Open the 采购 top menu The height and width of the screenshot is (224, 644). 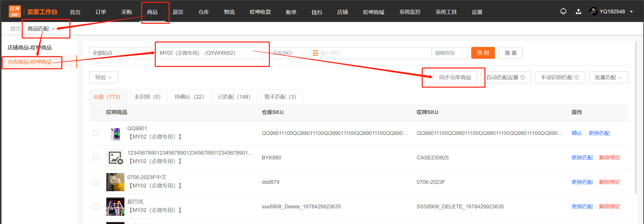pos(126,12)
